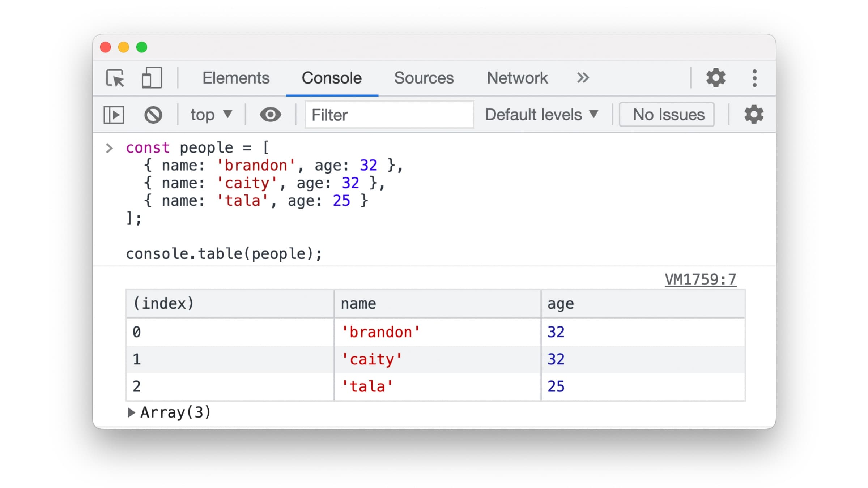Screen dimensions: 868x488
Task: Open the three-dot customize DevTools menu
Action: click(x=754, y=78)
